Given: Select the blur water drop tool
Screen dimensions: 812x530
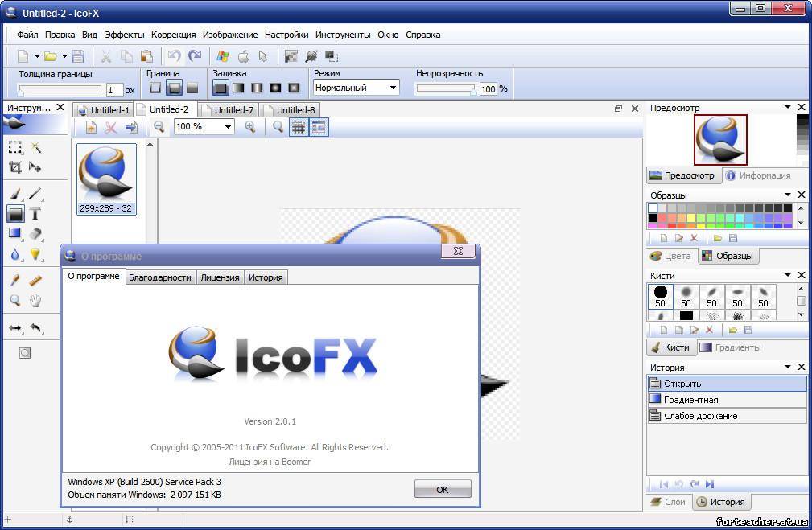Looking at the screenshot, I should (x=15, y=253).
